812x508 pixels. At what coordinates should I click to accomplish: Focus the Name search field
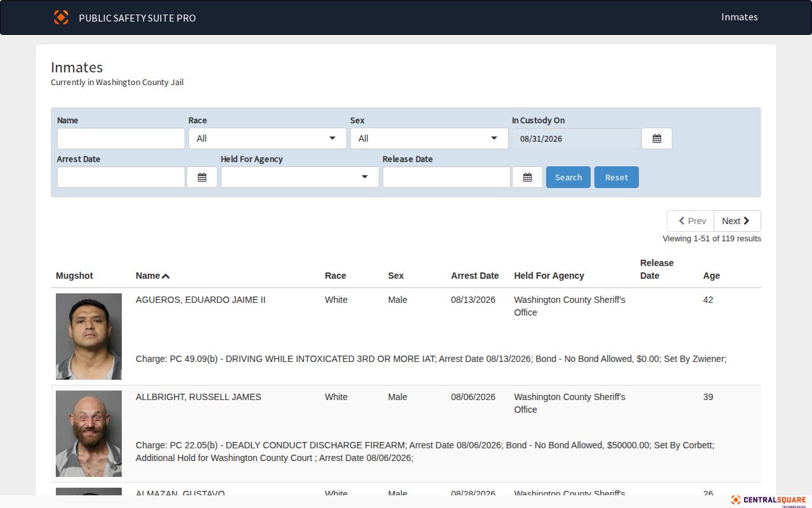[x=121, y=138]
